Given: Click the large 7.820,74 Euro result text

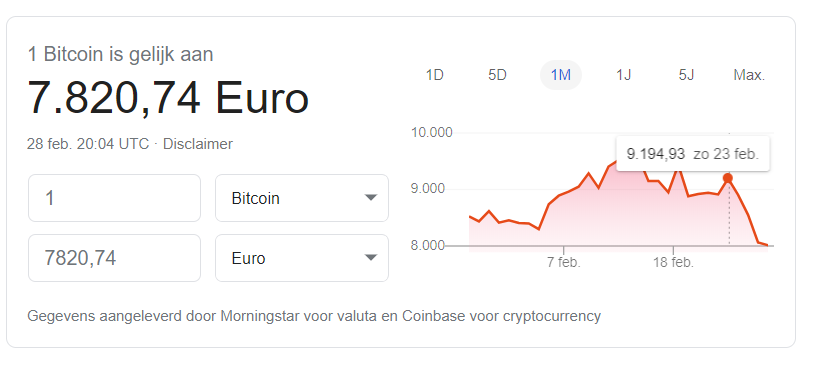Looking at the screenshot, I should pos(168,98).
